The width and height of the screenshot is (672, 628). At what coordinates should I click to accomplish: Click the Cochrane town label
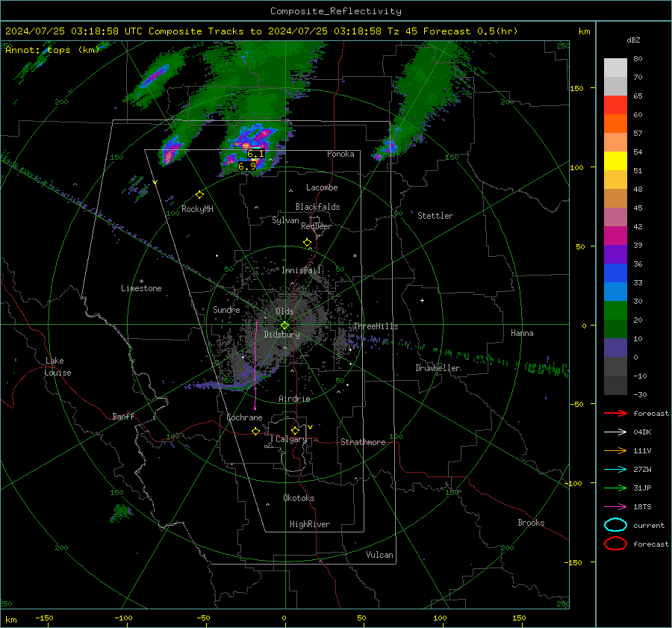244,417
